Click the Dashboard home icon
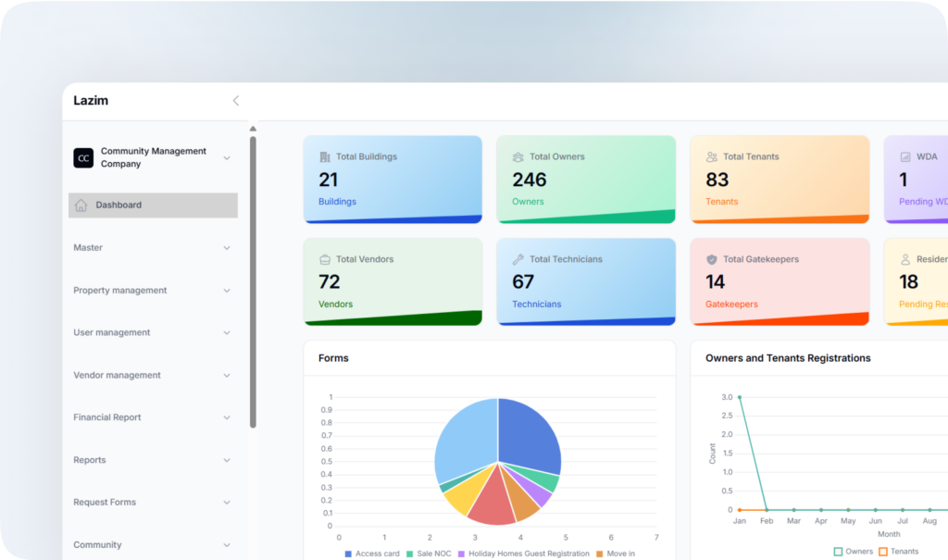 (x=81, y=205)
